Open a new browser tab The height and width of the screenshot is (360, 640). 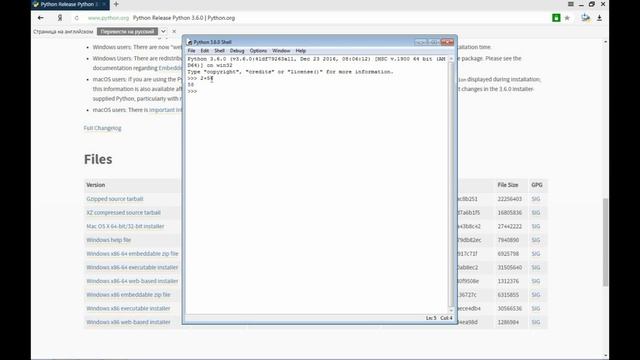[x=116, y=4]
